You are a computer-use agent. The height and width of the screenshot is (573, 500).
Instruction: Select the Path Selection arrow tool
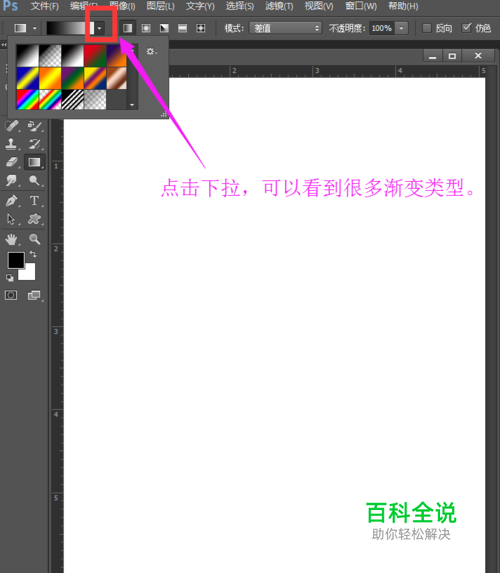click(12, 219)
